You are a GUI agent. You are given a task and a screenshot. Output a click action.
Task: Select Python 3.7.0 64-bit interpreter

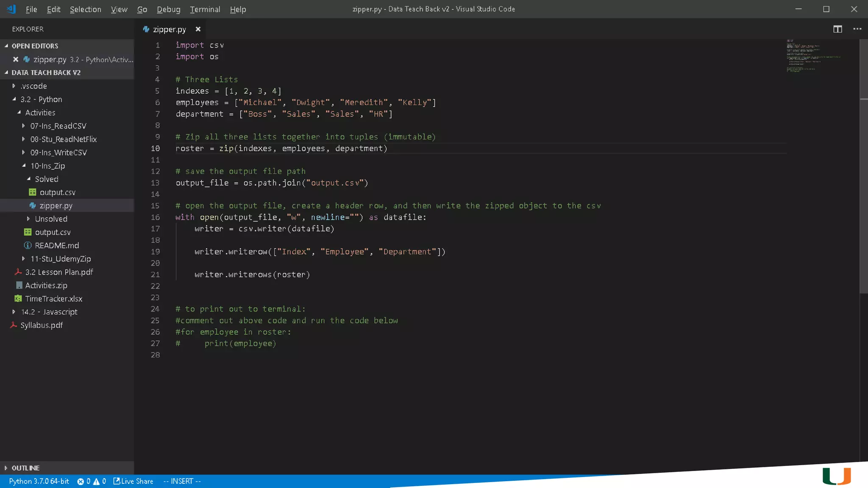click(x=39, y=481)
